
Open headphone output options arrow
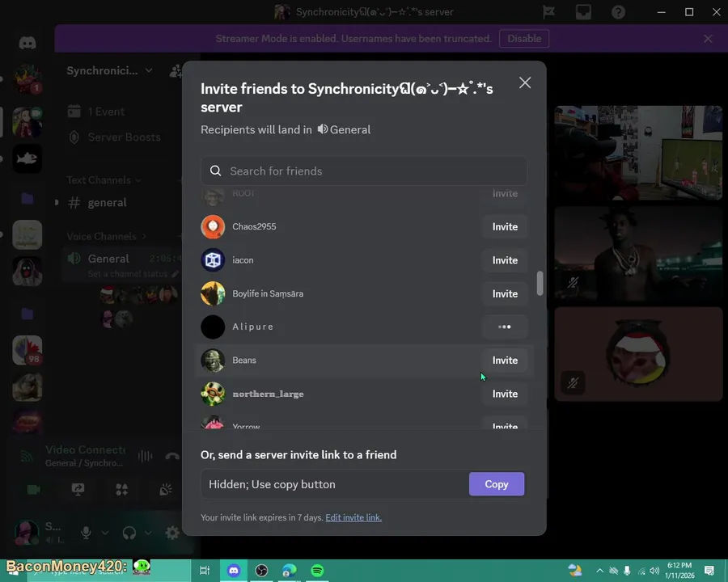(148, 533)
